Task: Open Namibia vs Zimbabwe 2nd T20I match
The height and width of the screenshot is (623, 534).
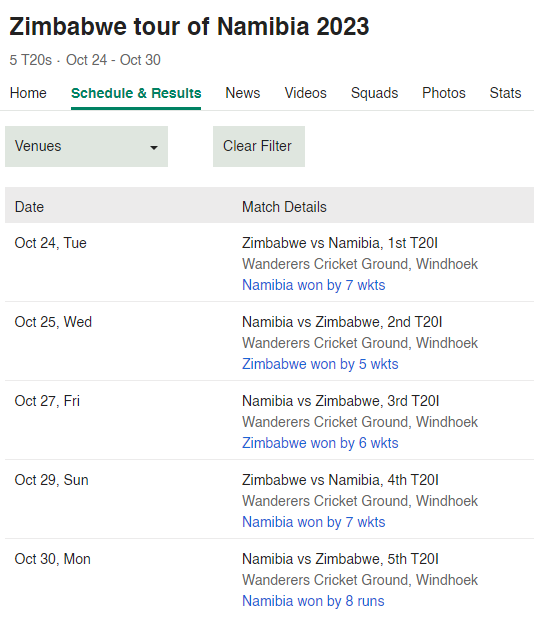Action: pos(342,322)
